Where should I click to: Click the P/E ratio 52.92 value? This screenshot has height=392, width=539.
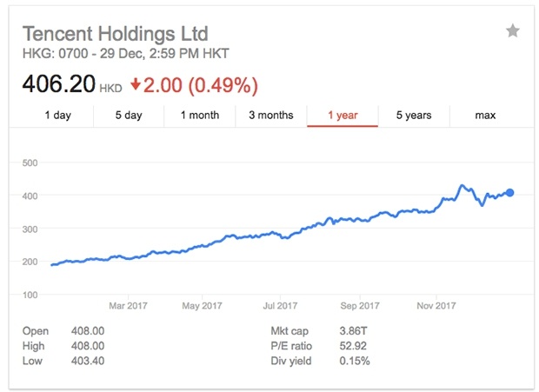(x=353, y=346)
